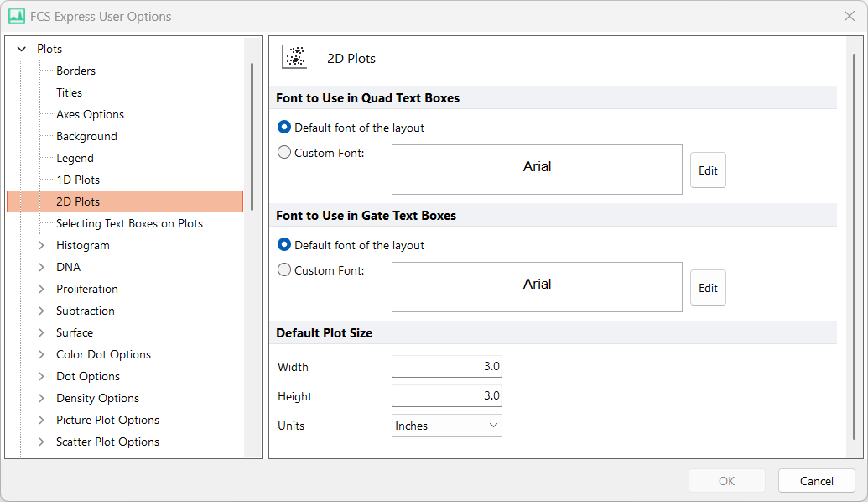Image resolution: width=868 pixels, height=502 pixels.
Task: Select the Subtraction tree label
Action: 86,311
